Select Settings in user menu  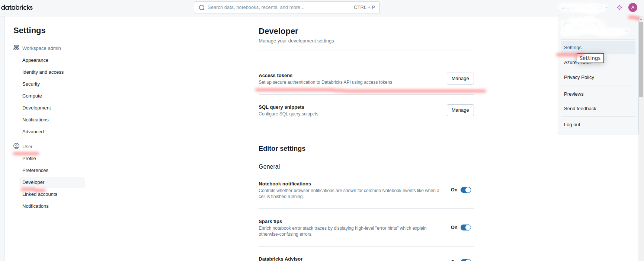598,48
